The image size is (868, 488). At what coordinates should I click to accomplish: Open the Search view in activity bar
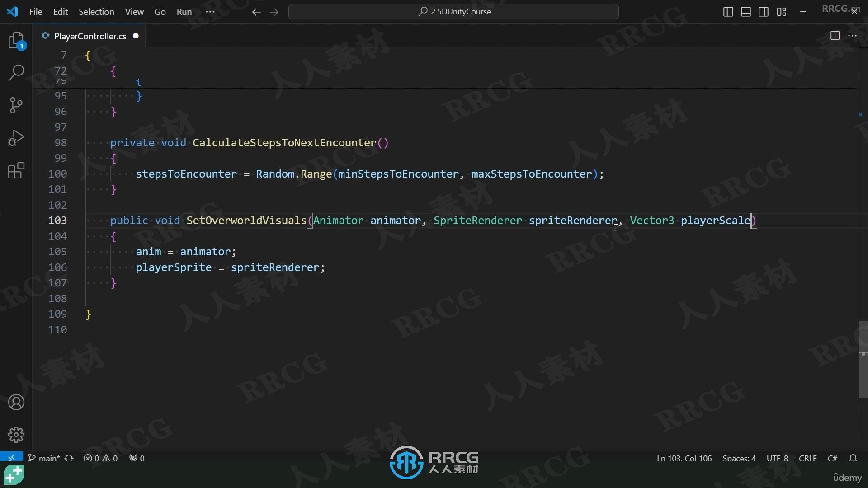(x=16, y=72)
